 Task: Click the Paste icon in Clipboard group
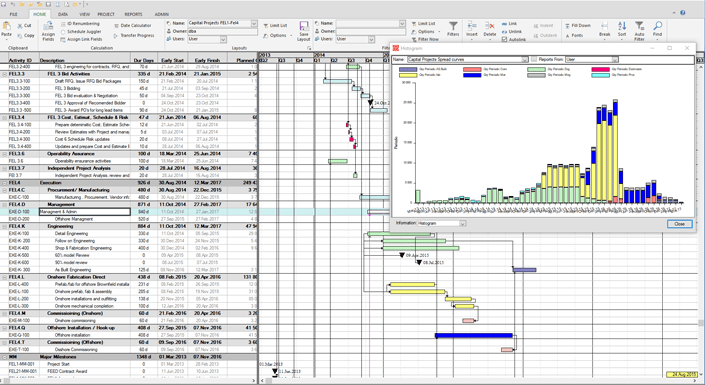click(6, 27)
